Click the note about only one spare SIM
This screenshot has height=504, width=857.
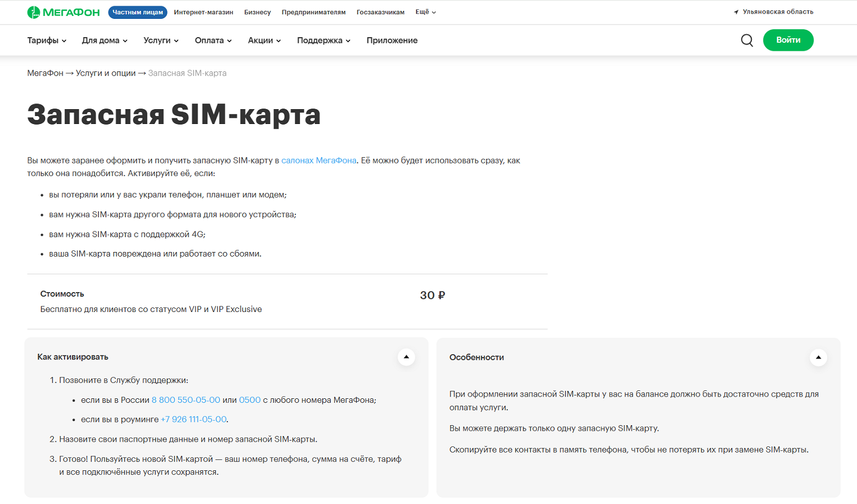554,429
